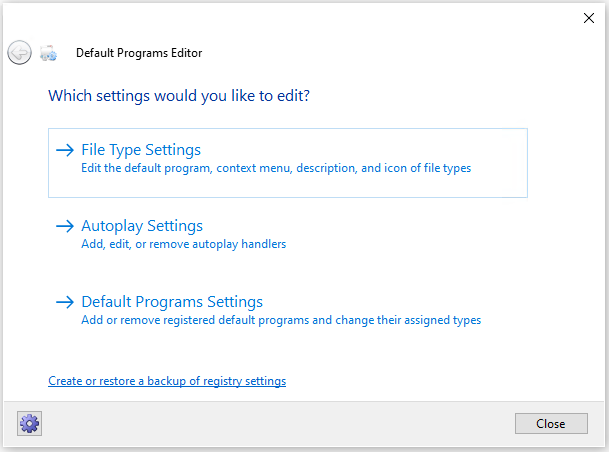Open options via the gear icon

(29, 423)
